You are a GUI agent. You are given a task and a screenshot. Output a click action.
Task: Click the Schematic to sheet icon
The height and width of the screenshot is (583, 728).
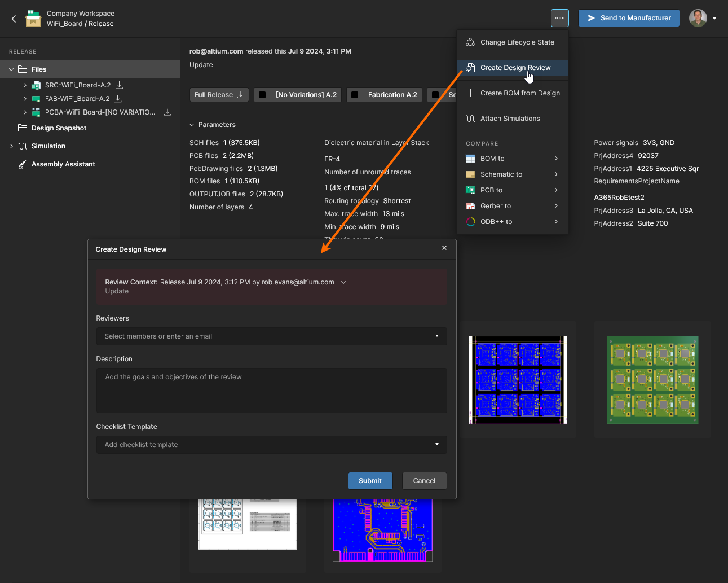470,174
